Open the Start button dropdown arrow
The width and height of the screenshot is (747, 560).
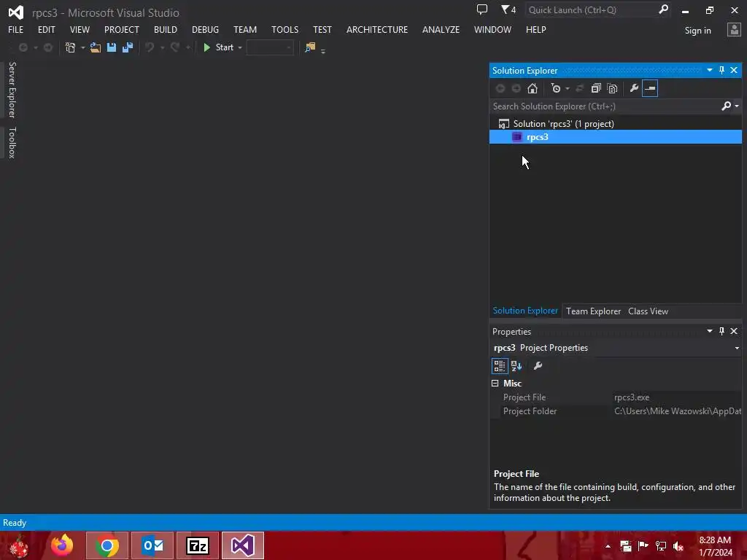(x=239, y=47)
